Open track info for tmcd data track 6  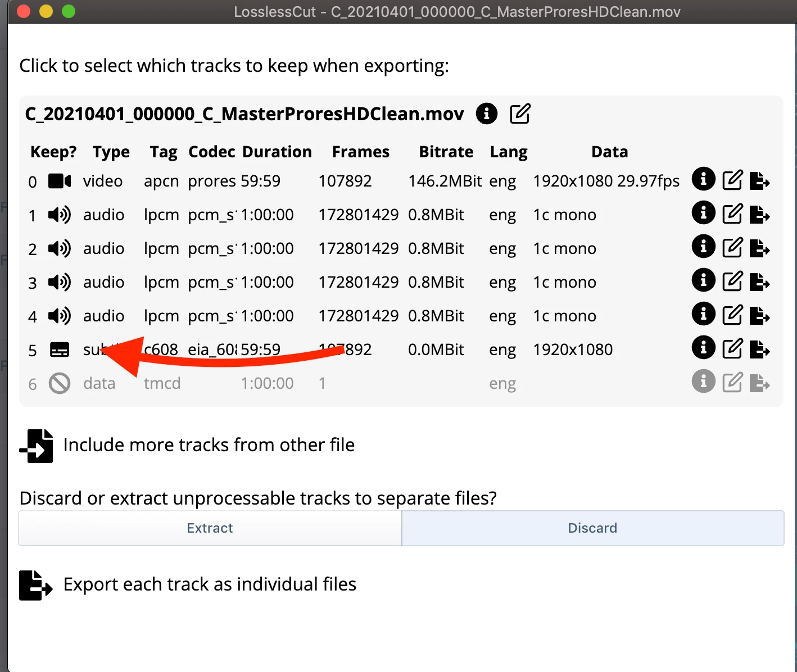coord(703,382)
